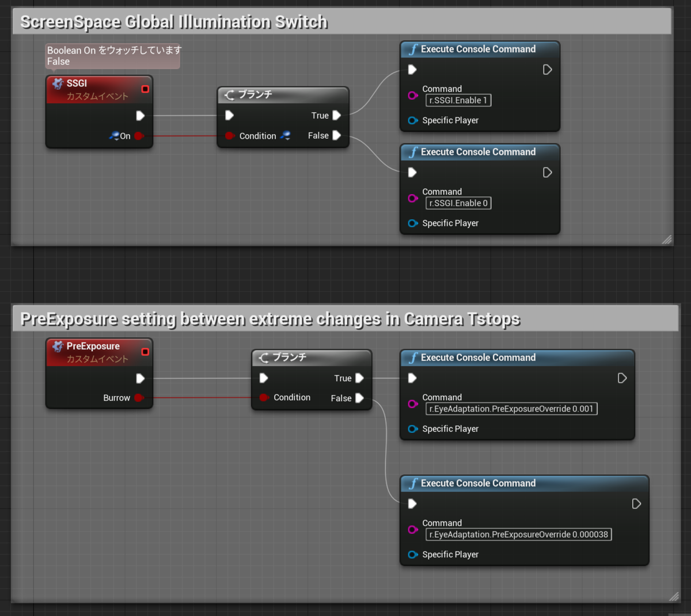Select Execute Console Command header above PreExposureOverride 0.001
This screenshot has width=691, height=616.
(x=517, y=358)
